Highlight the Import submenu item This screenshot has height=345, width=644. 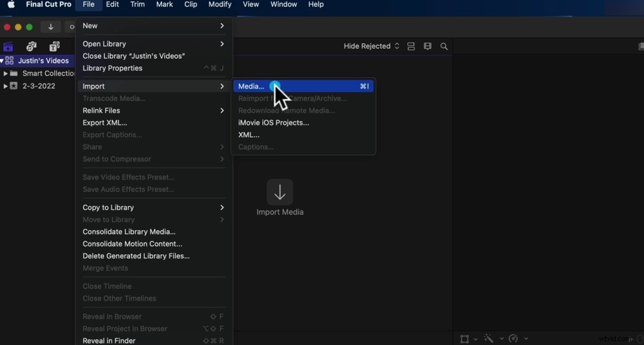click(154, 86)
